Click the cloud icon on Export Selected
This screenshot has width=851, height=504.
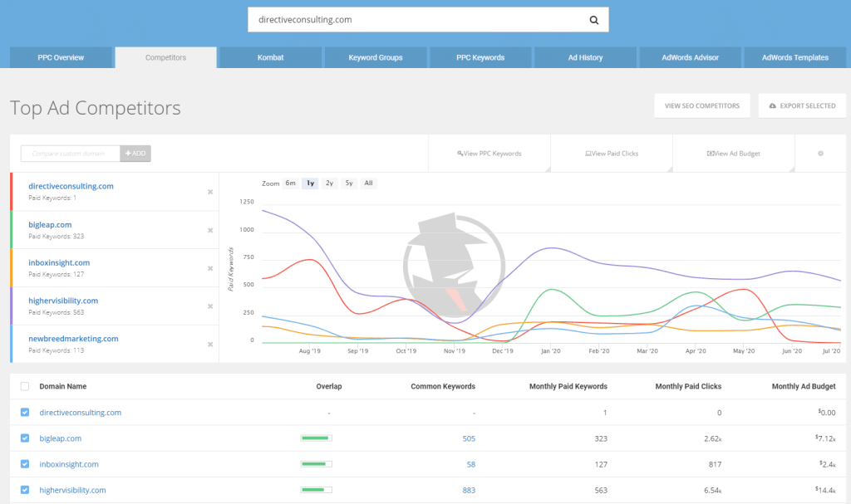[772, 105]
